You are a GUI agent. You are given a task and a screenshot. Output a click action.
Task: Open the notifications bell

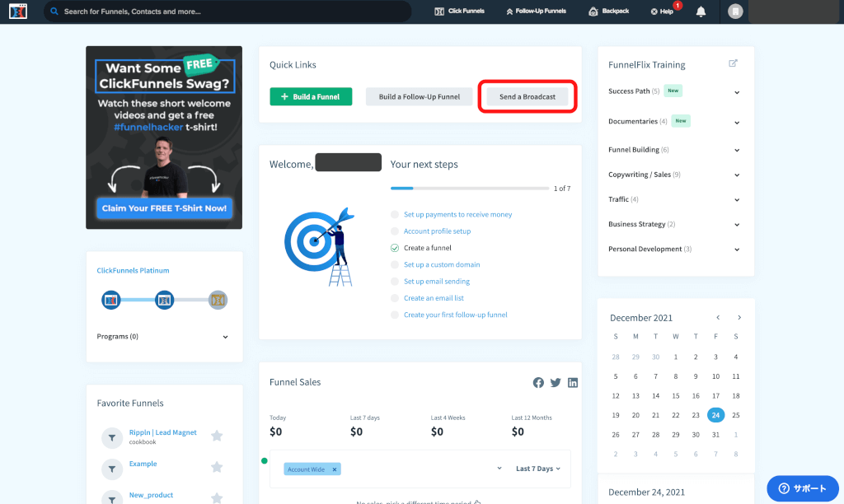point(701,12)
